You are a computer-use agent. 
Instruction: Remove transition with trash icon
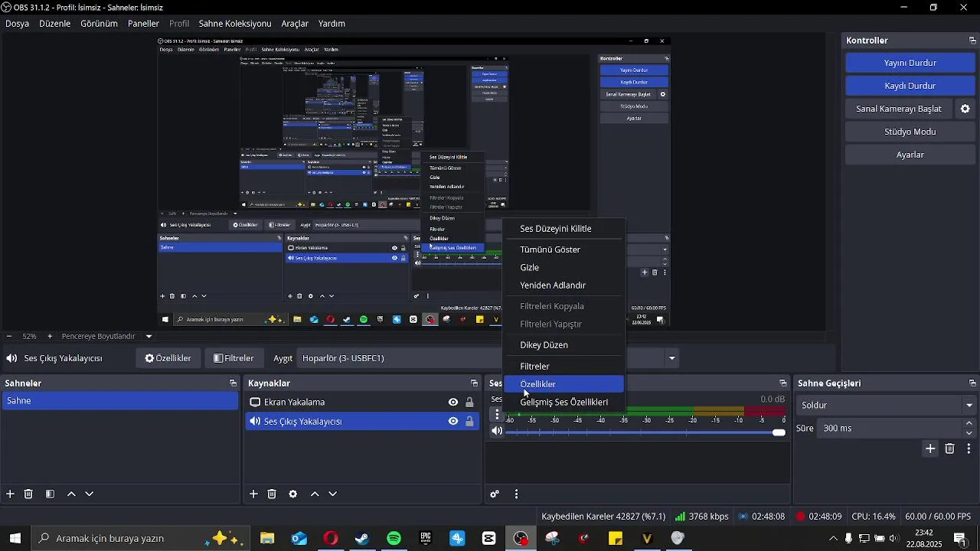tap(950, 449)
